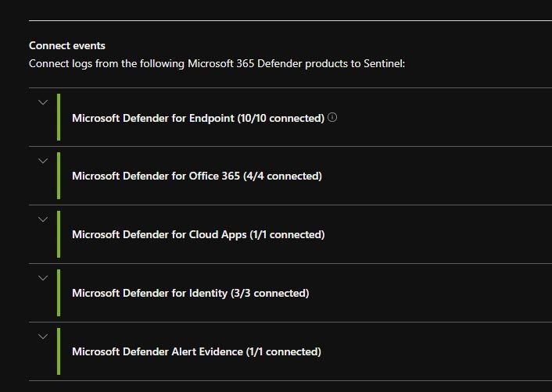The height and width of the screenshot is (392, 552).
Task: Click the green status bar for Endpoint
Action: [59, 117]
